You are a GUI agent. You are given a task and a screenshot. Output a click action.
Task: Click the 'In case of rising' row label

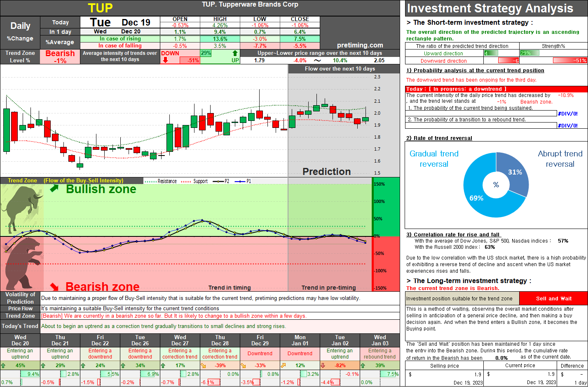click(x=120, y=39)
